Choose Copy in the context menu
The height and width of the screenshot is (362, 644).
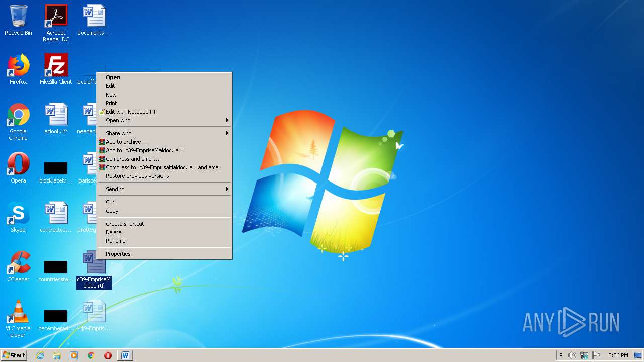coord(165,211)
